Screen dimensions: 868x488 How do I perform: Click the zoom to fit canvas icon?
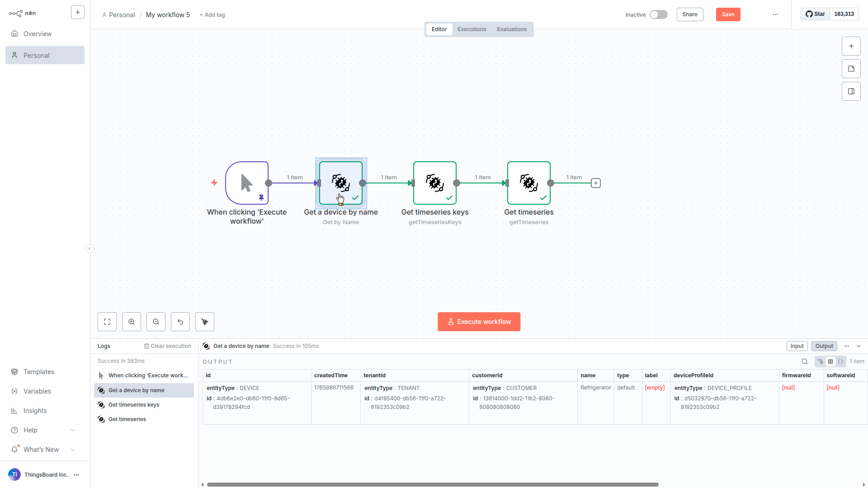click(x=107, y=322)
